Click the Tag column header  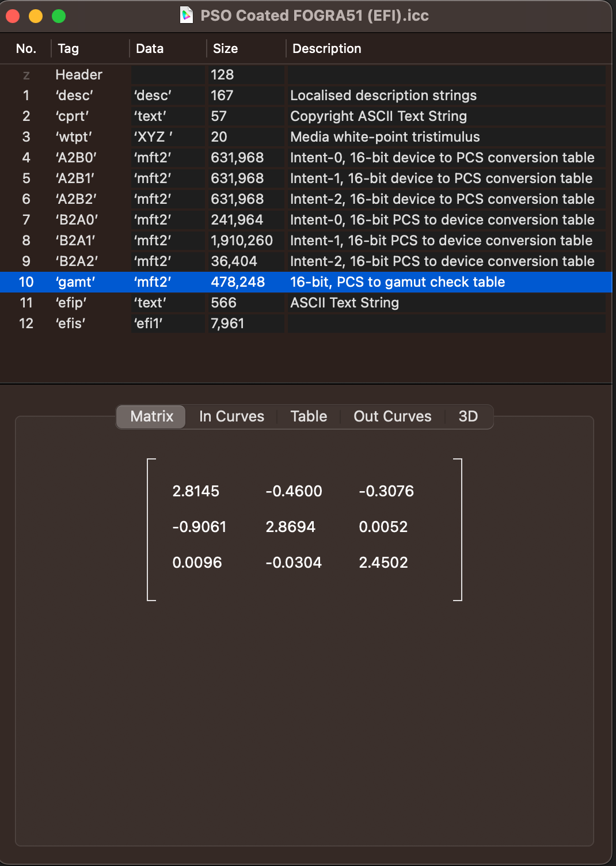click(69, 48)
